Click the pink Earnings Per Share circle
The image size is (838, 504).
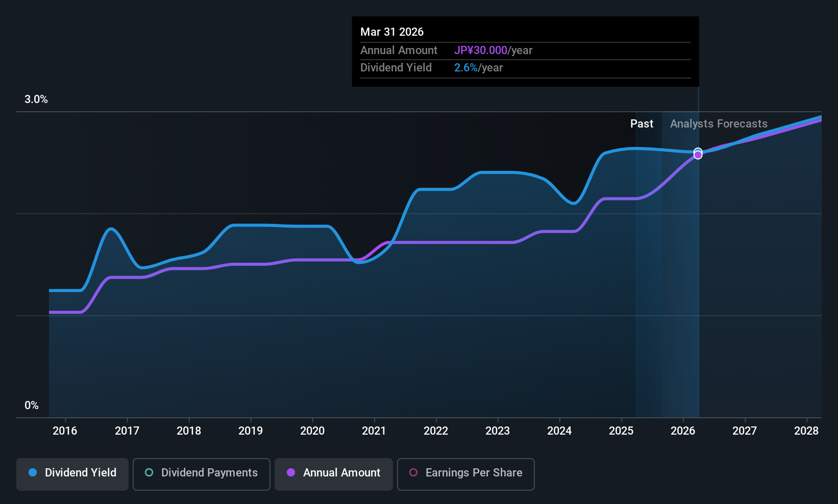click(x=413, y=472)
